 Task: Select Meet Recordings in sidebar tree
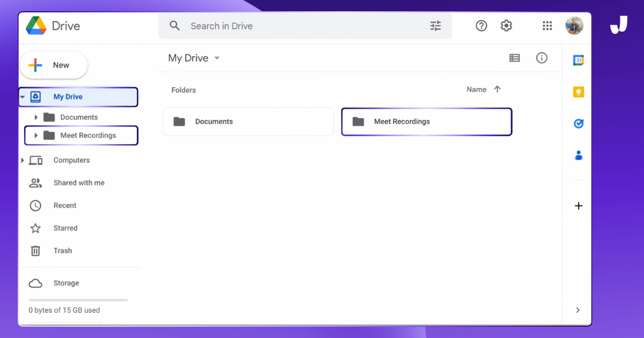coord(81,136)
